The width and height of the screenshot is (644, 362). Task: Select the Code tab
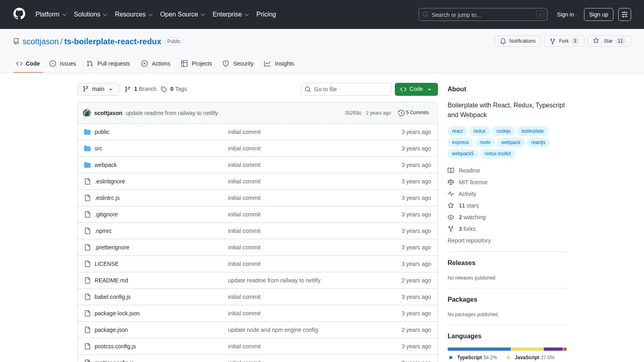point(28,64)
